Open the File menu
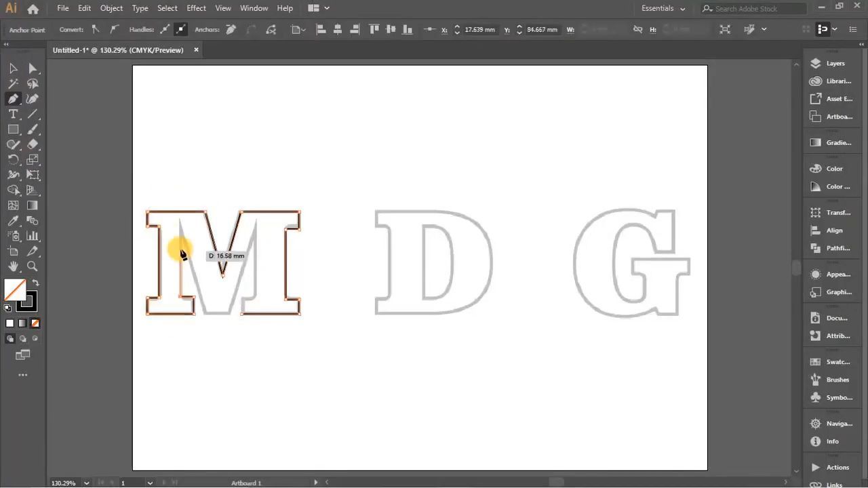This screenshot has height=488, width=868. click(62, 8)
